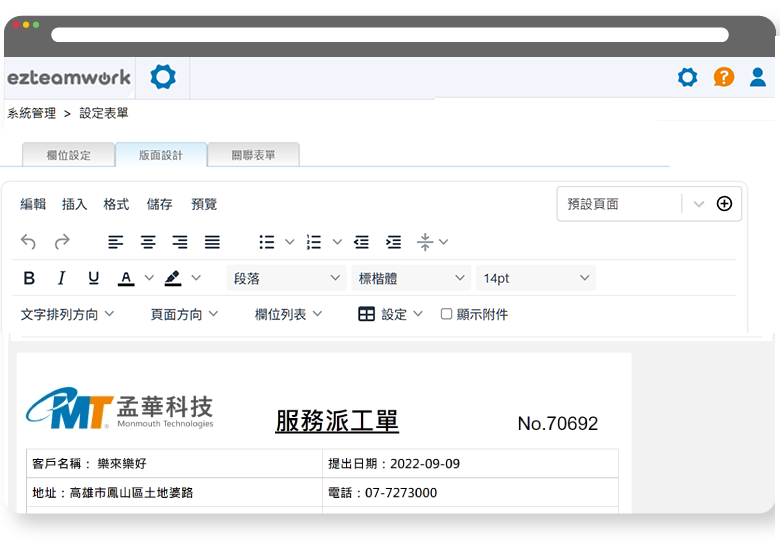Open the 標楷體 font family dropdown
This screenshot has width=780, height=559.
pyautogui.click(x=412, y=278)
